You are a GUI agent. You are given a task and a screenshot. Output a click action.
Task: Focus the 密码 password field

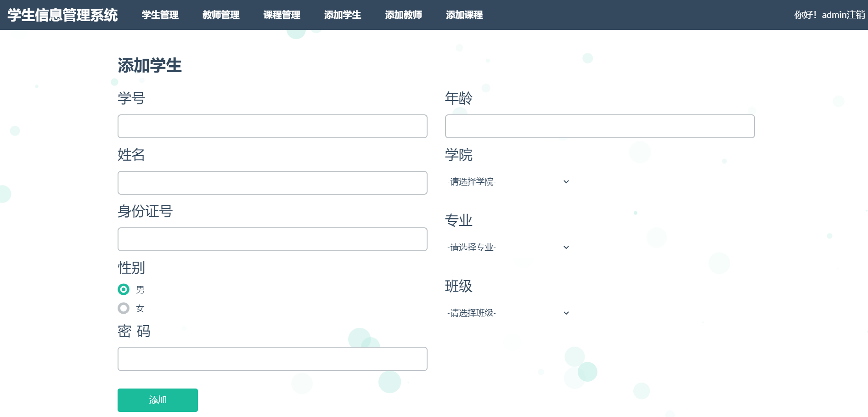[x=272, y=359]
